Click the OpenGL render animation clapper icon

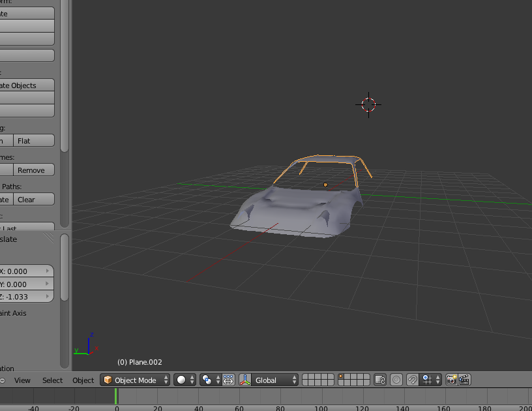pyautogui.click(x=464, y=380)
